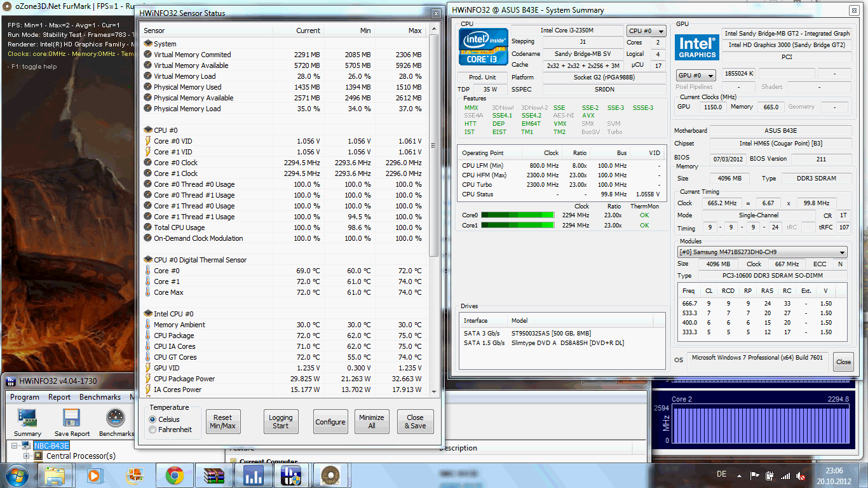The width and height of the screenshot is (868, 488).
Task: Select the Virtual Memory Commited row
Action: point(283,55)
